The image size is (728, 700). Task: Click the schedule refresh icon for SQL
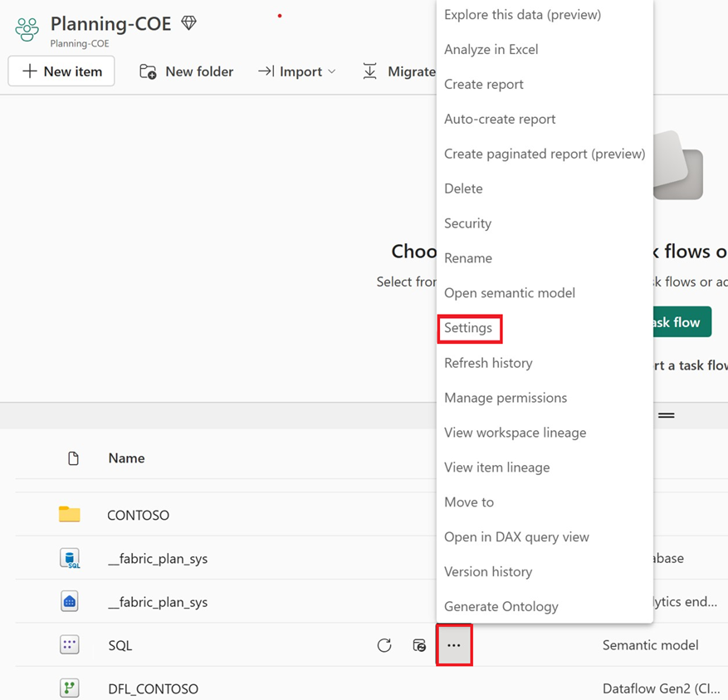pos(419,645)
